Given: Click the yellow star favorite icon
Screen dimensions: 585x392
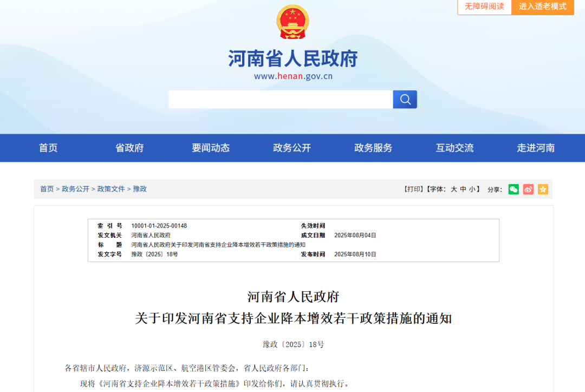Looking at the screenshot, I should [x=543, y=190].
